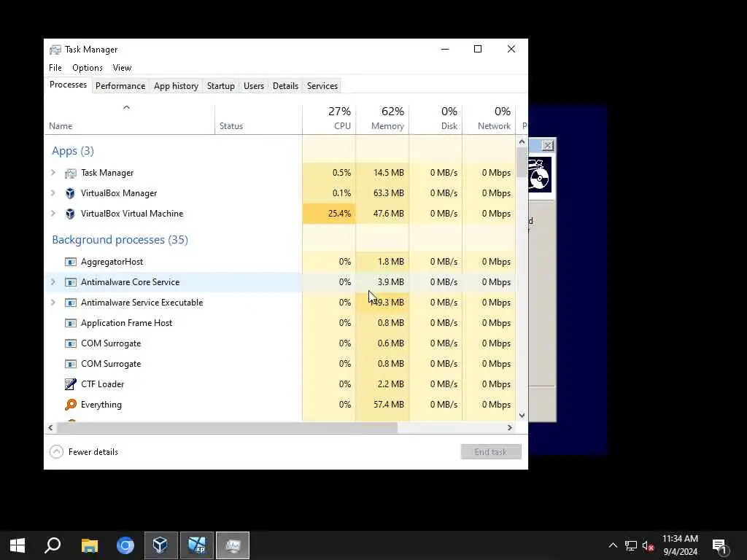This screenshot has width=747, height=560.
Task: Open the network tray icon
Action: pyautogui.click(x=631, y=545)
